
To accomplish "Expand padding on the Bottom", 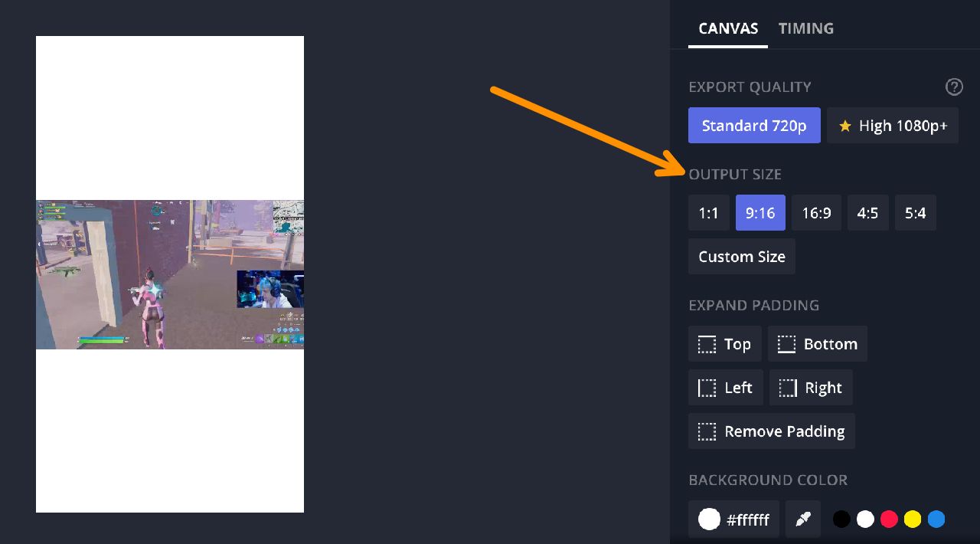I will tap(817, 344).
